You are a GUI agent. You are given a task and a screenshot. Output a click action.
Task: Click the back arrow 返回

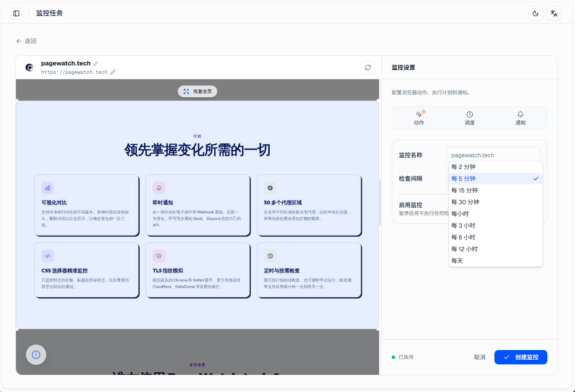26,41
